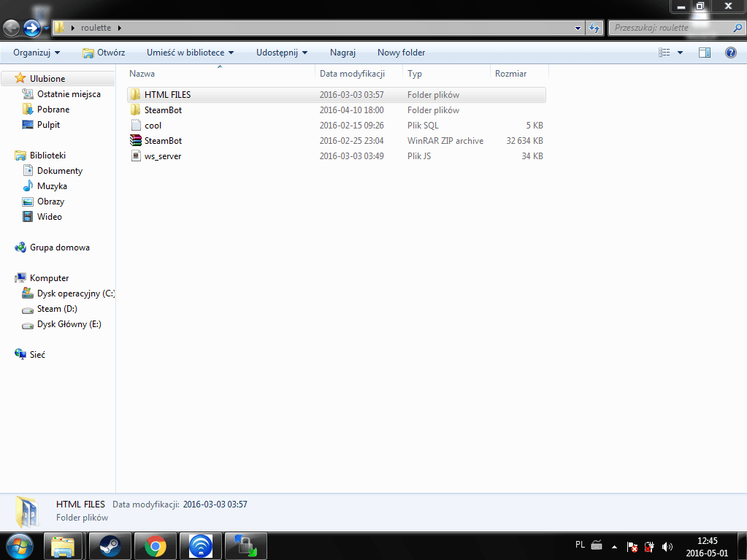Open the Udostępnij dropdown menu
The height and width of the screenshot is (560, 747).
[282, 53]
